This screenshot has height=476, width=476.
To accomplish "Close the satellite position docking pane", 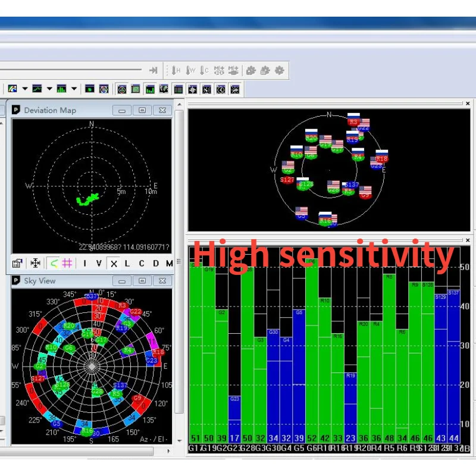I will [x=468, y=104].
